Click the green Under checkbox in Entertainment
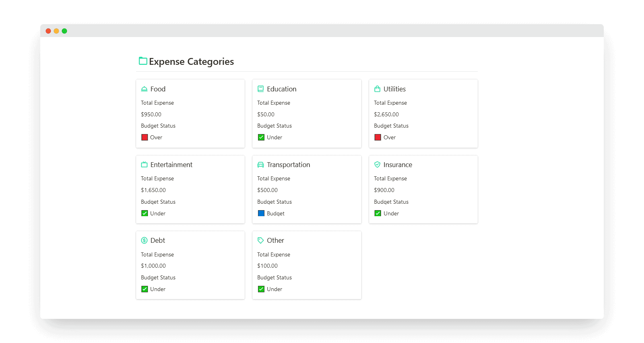644x343 pixels. point(144,213)
